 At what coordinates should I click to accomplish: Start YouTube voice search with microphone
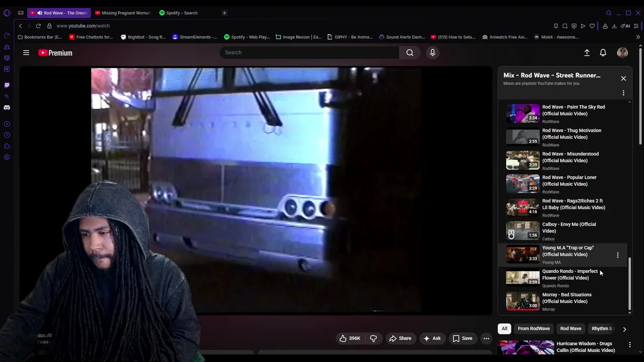pos(432,52)
